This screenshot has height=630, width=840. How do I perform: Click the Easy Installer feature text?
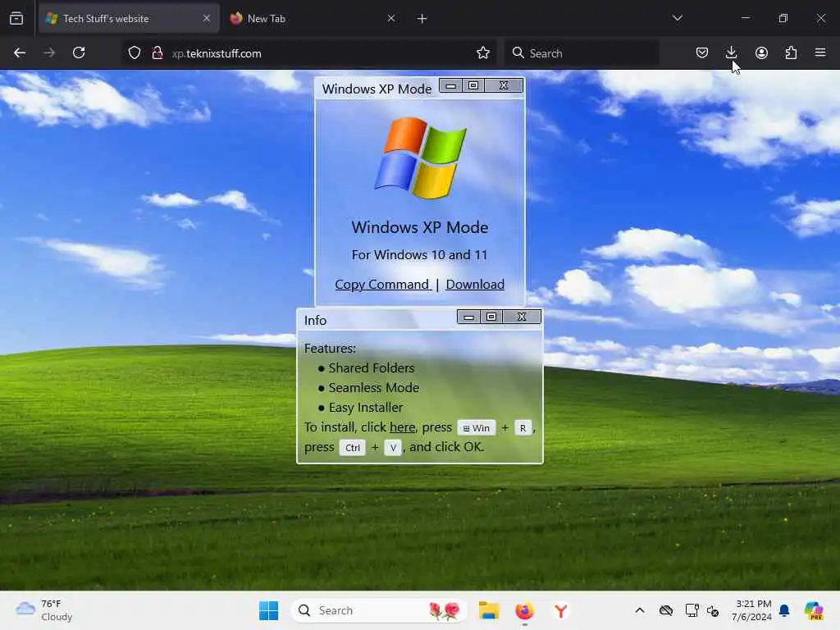point(366,408)
